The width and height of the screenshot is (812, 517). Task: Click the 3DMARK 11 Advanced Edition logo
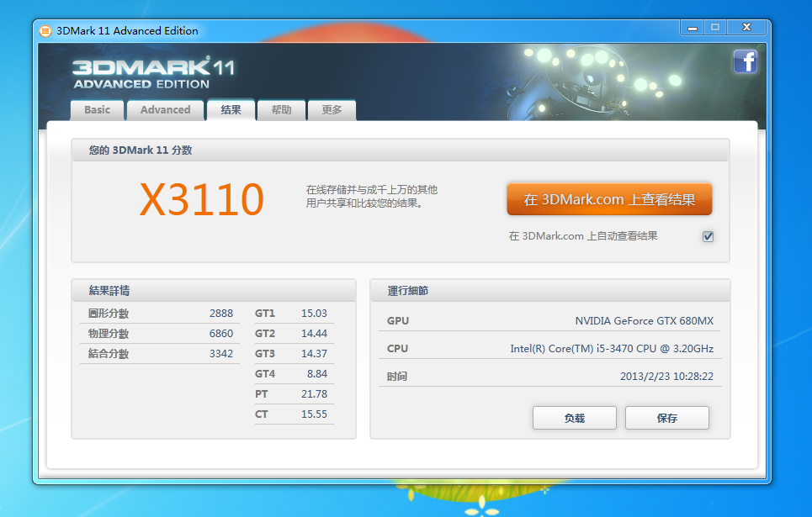pyautogui.click(x=153, y=73)
